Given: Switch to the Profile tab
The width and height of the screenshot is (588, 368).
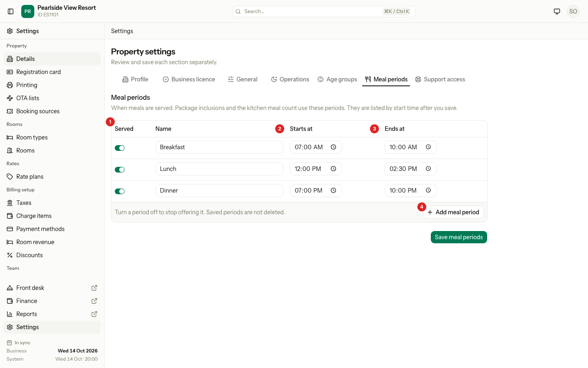Looking at the screenshot, I should click(135, 79).
